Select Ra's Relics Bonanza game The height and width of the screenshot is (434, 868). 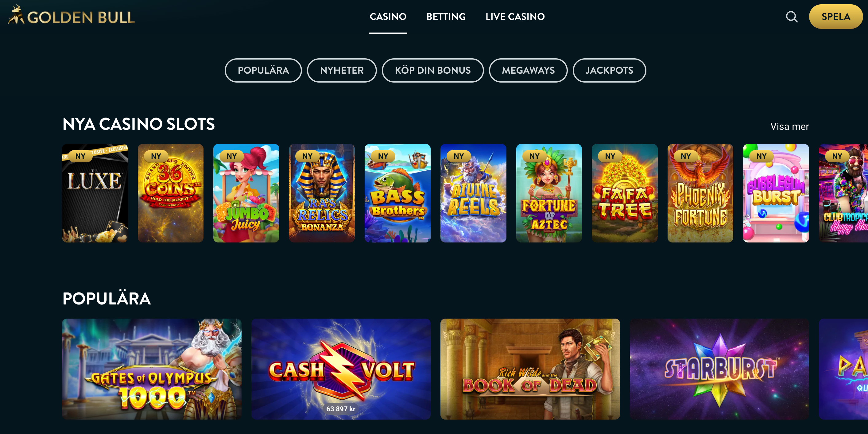point(322,193)
